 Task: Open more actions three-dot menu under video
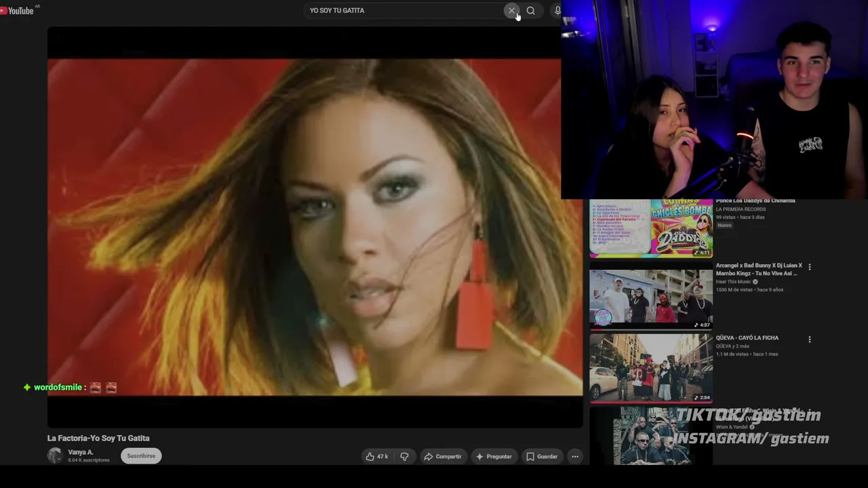coord(575,456)
